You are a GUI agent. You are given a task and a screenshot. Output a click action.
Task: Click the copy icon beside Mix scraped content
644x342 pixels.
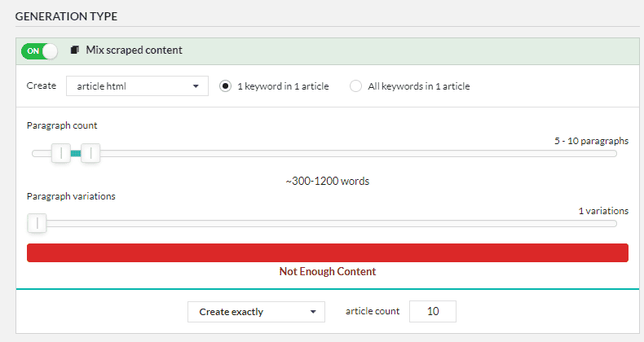coord(74,50)
